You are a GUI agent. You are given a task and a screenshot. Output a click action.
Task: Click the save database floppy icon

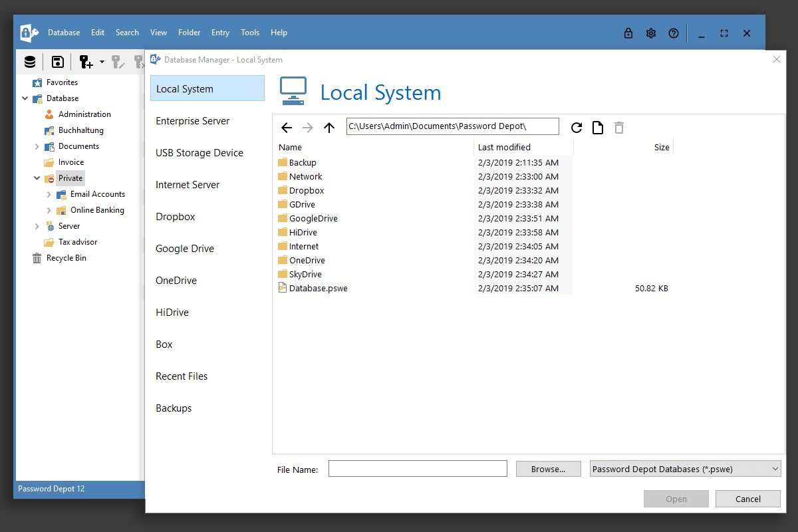(58, 62)
